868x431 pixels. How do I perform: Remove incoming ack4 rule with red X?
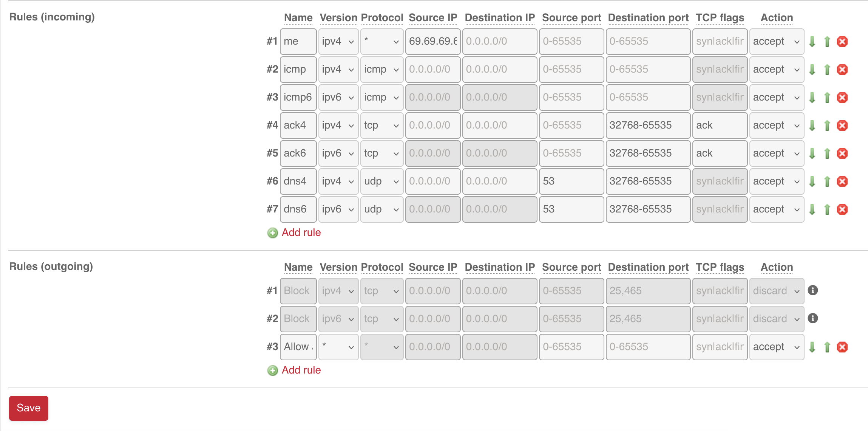click(842, 126)
